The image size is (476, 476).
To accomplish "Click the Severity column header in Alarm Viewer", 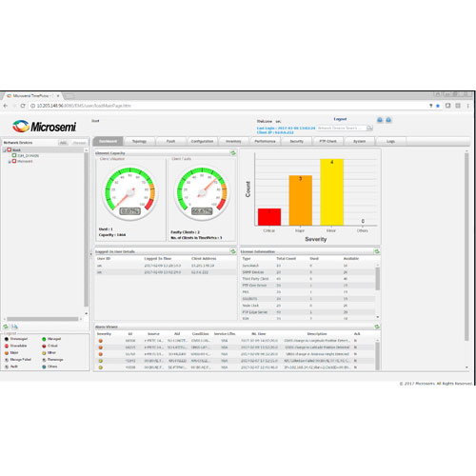I will [104, 334].
